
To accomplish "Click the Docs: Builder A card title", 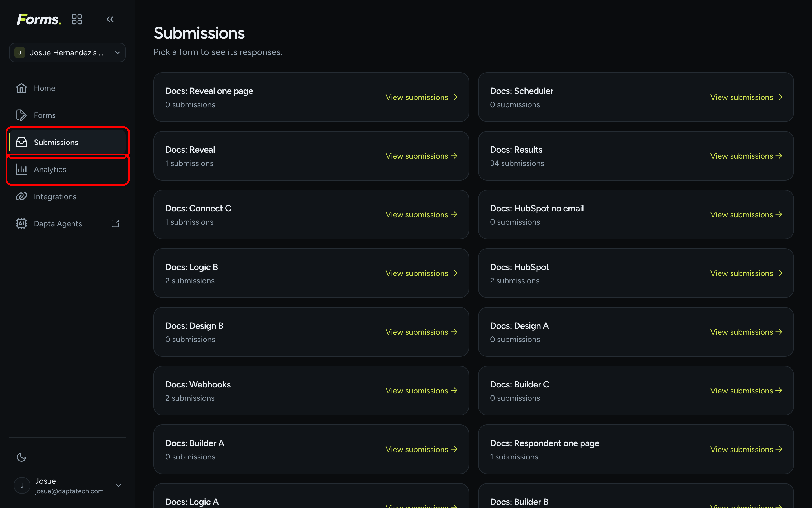I will pyautogui.click(x=195, y=443).
